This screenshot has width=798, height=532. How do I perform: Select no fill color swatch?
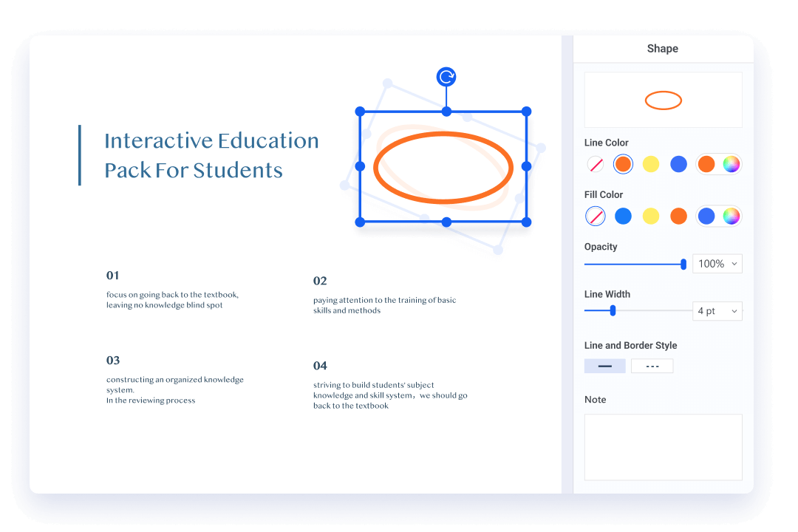[596, 216]
